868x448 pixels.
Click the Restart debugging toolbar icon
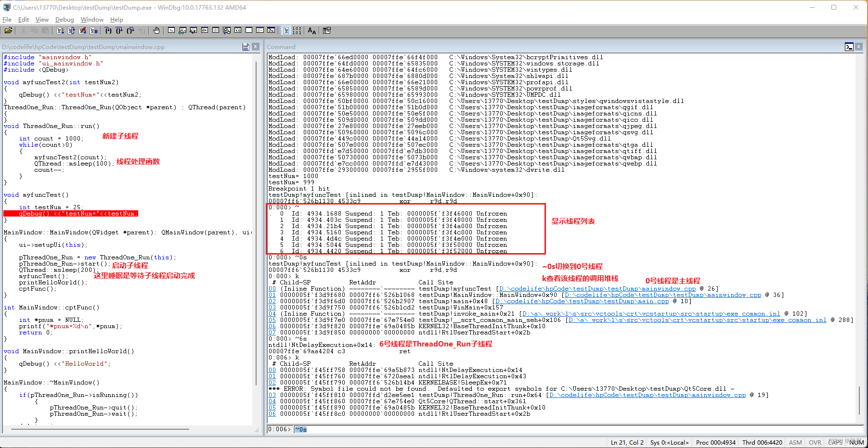(71, 30)
